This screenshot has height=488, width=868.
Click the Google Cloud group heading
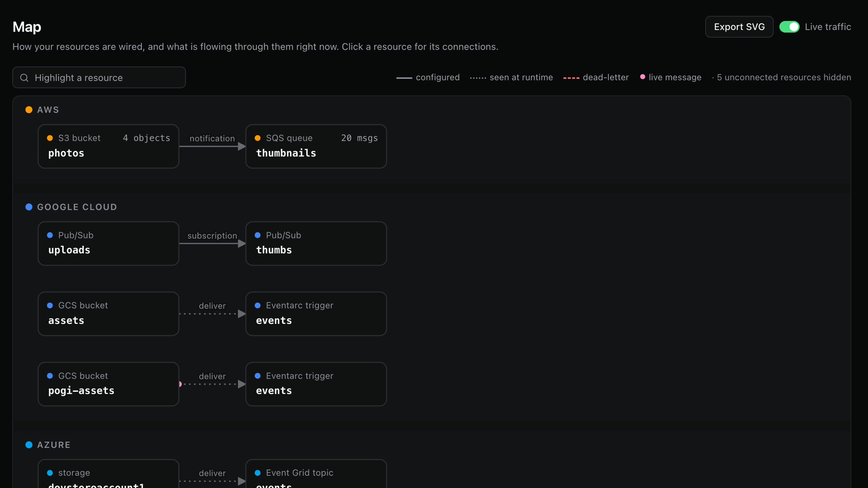click(77, 207)
